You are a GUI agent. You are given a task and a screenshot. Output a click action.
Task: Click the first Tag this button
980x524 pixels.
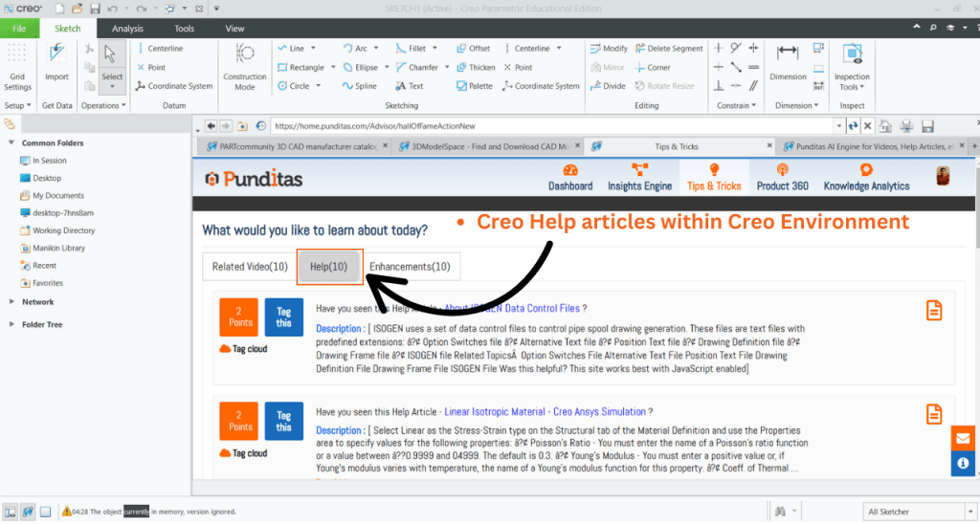pos(283,317)
